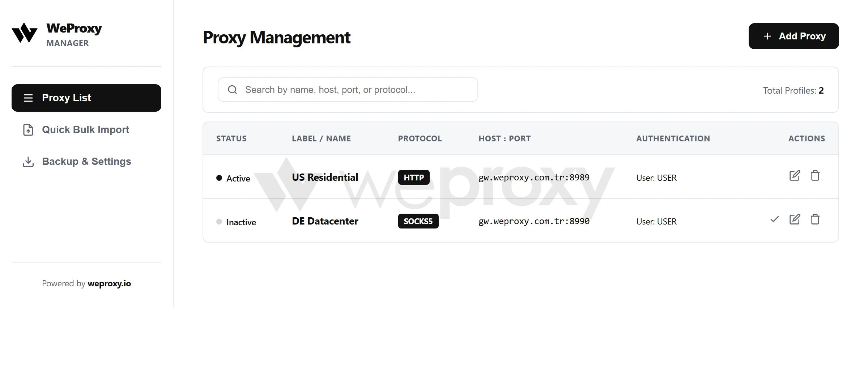Click the Backup download icon

28,162
